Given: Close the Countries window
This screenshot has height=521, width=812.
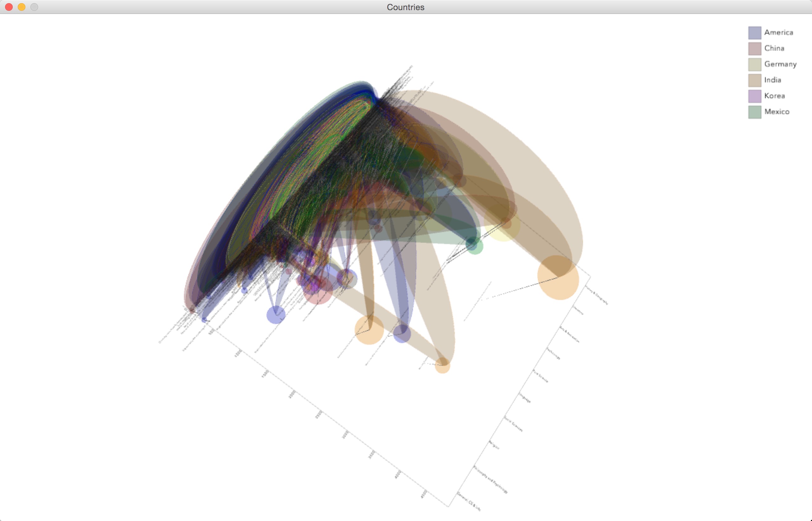Looking at the screenshot, I should coord(9,7).
